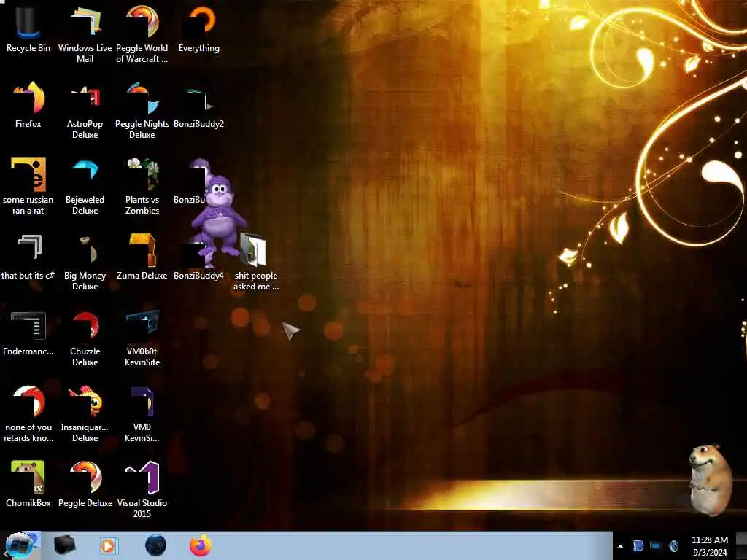Select the Endermanc... desktop icon
Screen dimensions: 747x560
[28, 332]
